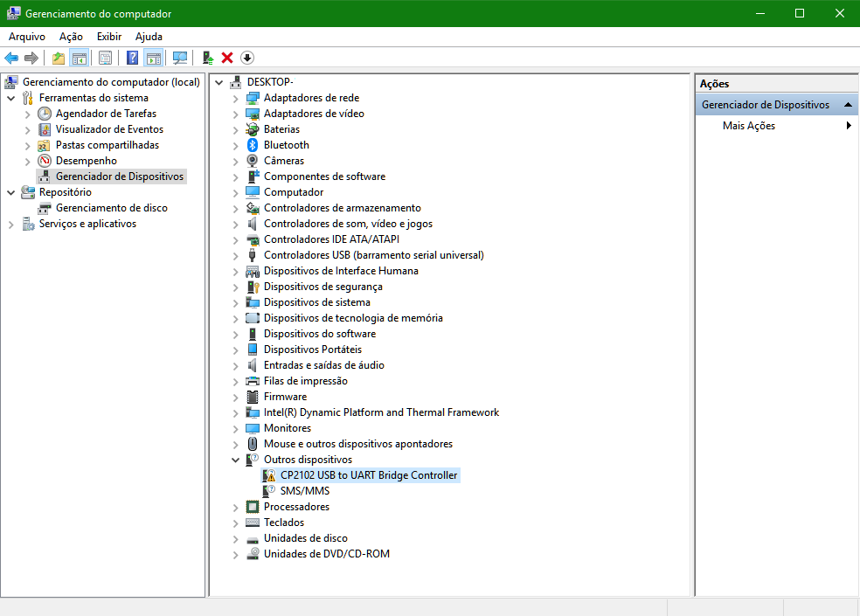Minimize the Gerenciamento do computador window
The height and width of the screenshot is (616, 860).
coord(760,13)
